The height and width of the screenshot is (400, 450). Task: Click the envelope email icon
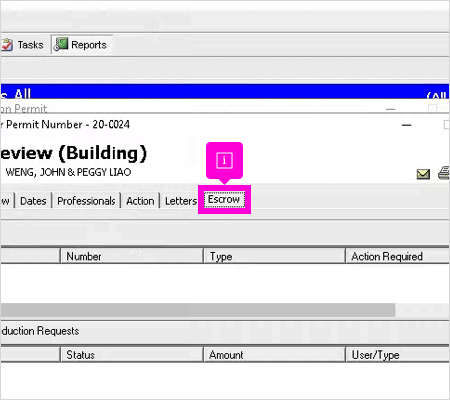(423, 174)
